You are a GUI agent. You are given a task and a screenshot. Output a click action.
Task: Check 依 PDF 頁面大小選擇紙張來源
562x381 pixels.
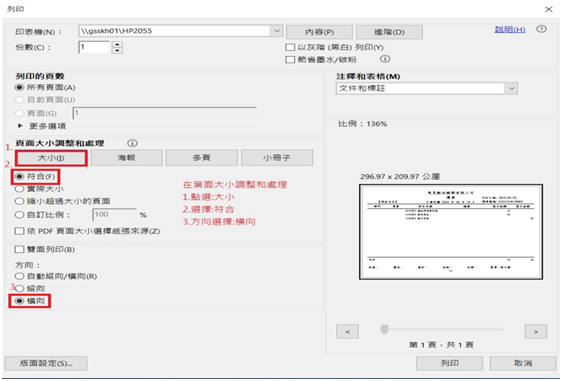(x=19, y=231)
